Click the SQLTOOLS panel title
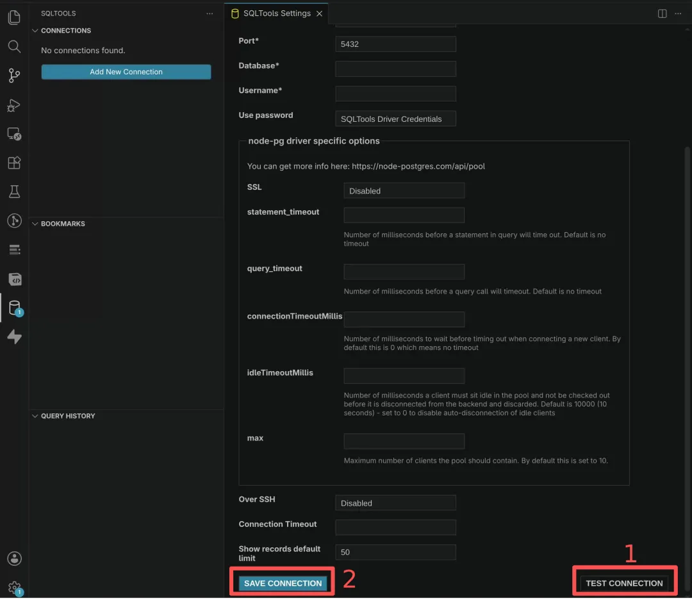 point(58,13)
